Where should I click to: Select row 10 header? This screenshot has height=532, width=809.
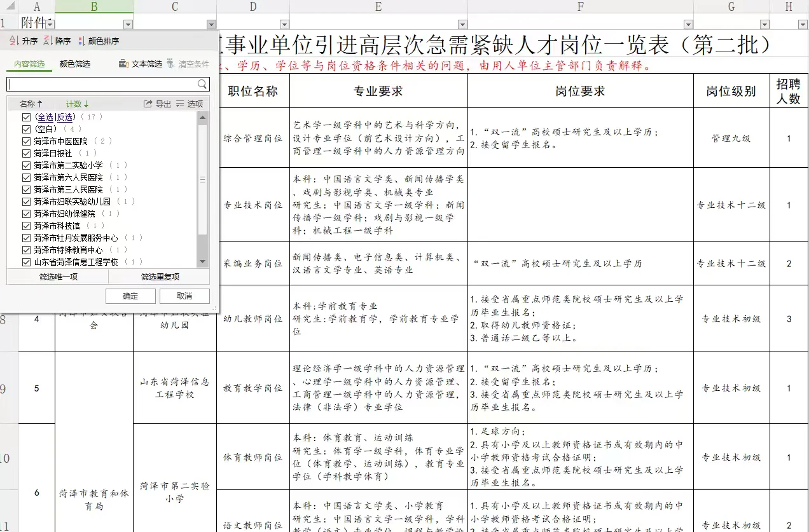[x=9, y=457]
